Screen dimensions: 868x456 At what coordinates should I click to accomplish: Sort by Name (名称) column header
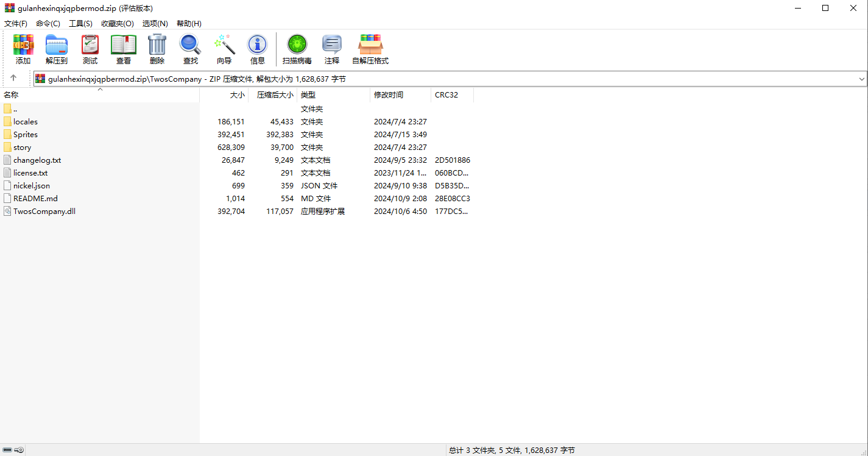pos(100,95)
